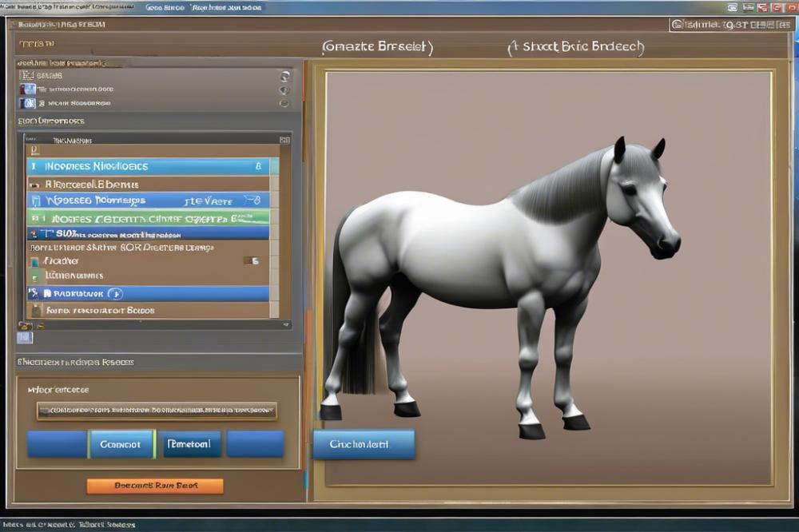Click the light blue square icon under the list panel
Screen dimensions: 799x532
(x=25, y=338)
